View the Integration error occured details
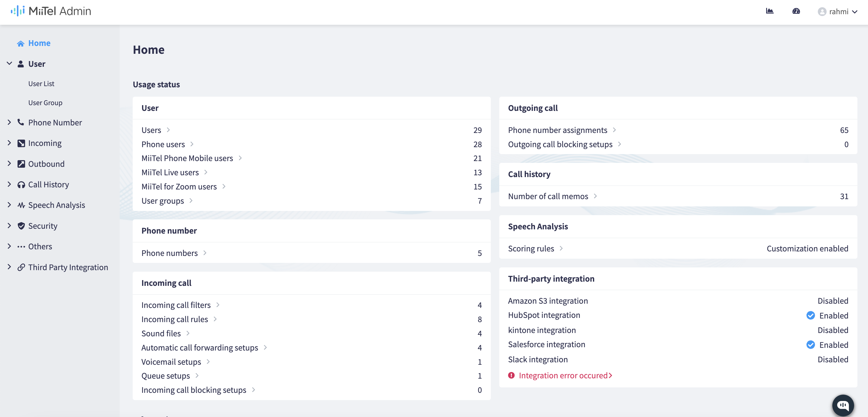868x417 pixels. click(566, 375)
